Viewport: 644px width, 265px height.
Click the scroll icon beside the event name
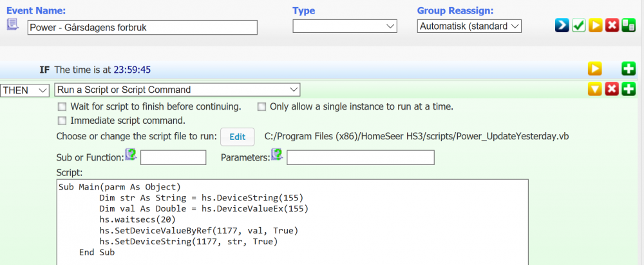pos(13,25)
